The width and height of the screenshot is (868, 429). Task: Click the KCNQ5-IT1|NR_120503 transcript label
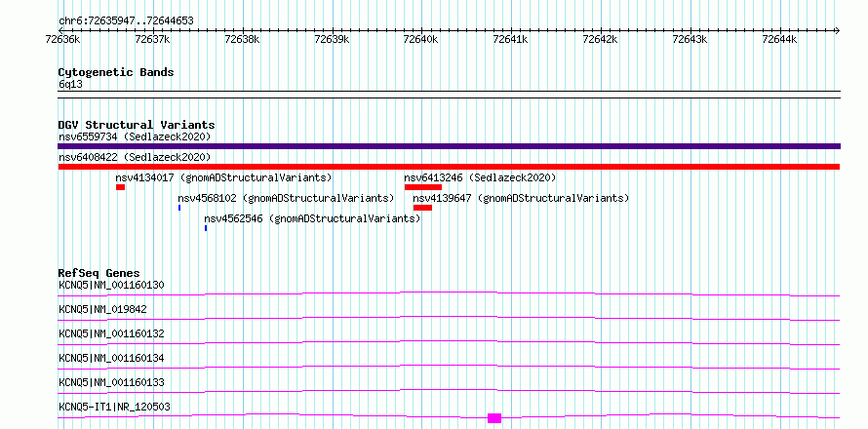tap(114, 407)
